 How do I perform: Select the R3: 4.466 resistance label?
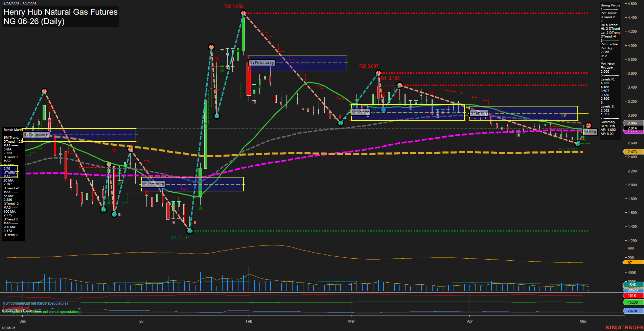pyautogui.click(x=234, y=6)
